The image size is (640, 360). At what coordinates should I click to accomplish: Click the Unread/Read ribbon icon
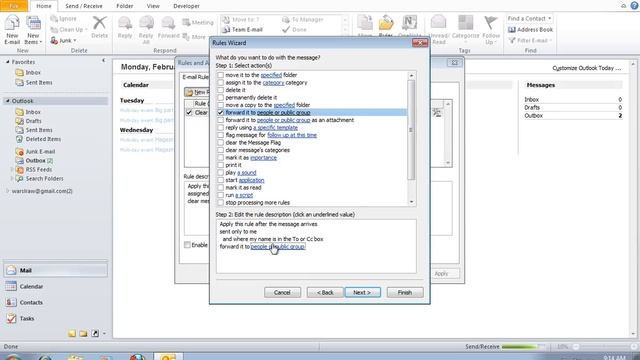tap(439, 29)
